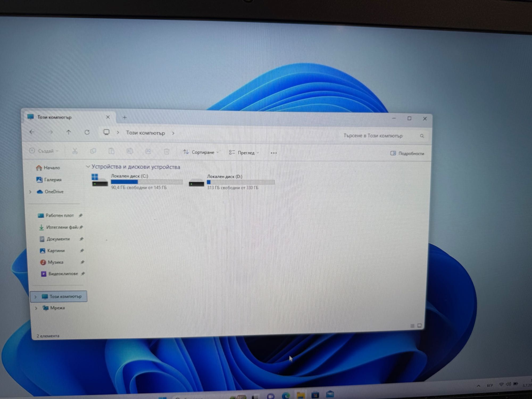
Task: Open Изтеглени файлове in the sidebar
Action: click(59, 227)
